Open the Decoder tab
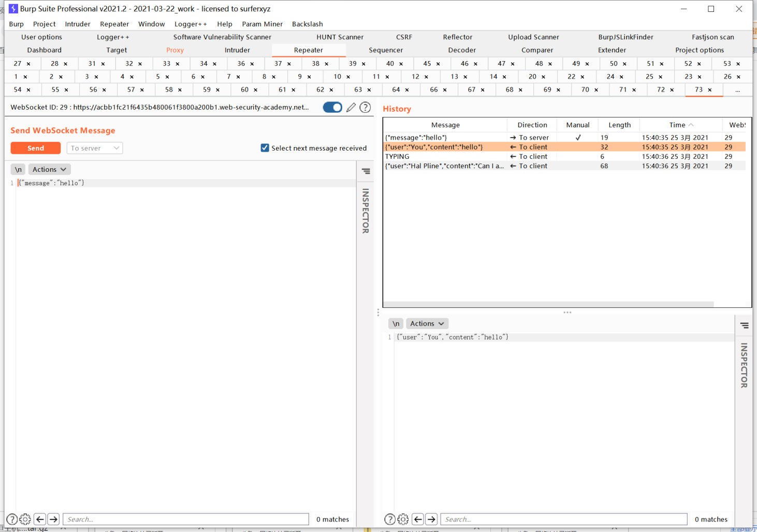This screenshot has width=757, height=532. pos(462,50)
